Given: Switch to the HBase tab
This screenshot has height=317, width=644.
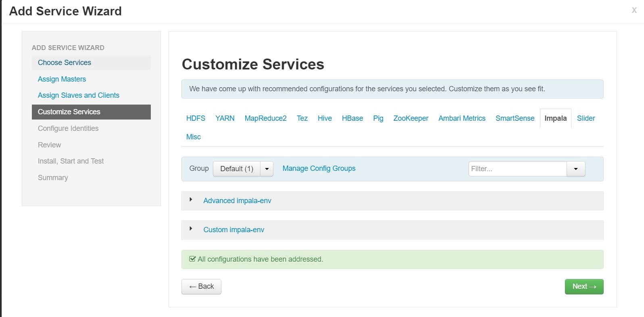Looking at the screenshot, I should point(352,118).
